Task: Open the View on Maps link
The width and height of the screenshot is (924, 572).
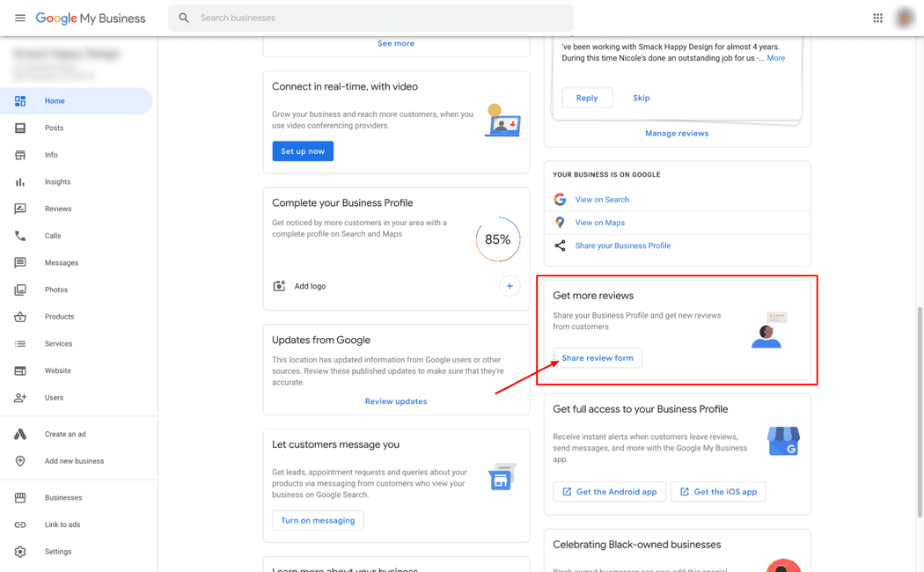Action: [x=599, y=223]
